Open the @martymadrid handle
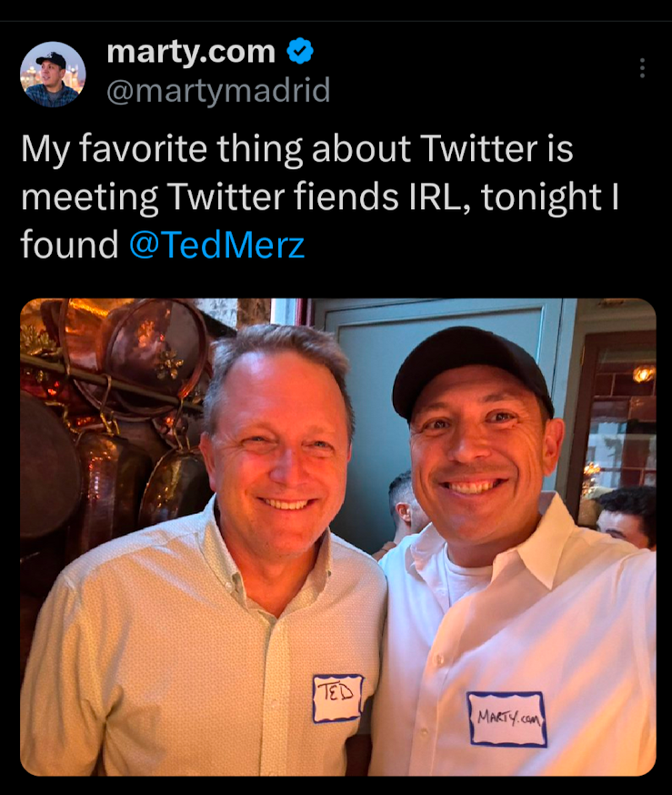The height and width of the screenshot is (795, 672). (x=218, y=91)
